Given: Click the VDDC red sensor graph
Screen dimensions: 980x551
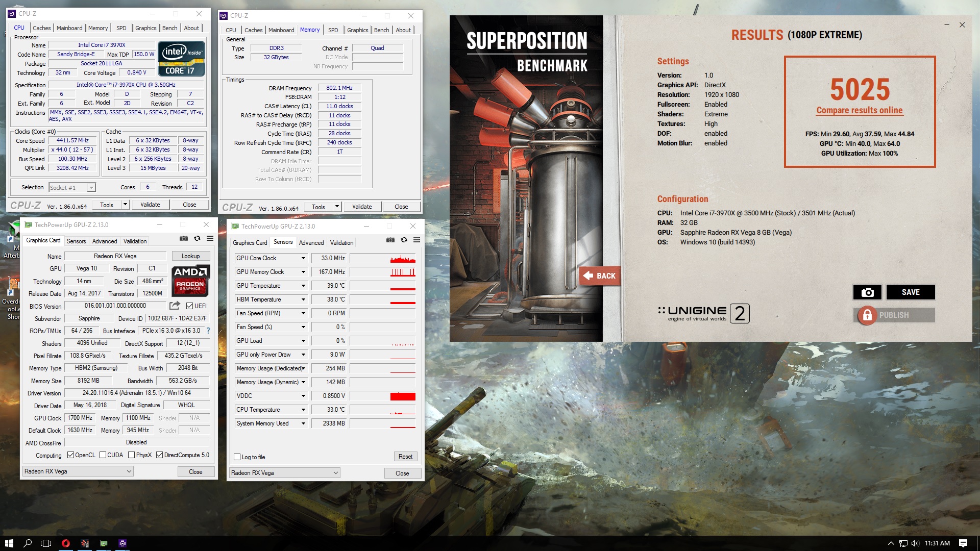Looking at the screenshot, I should pyautogui.click(x=382, y=396).
